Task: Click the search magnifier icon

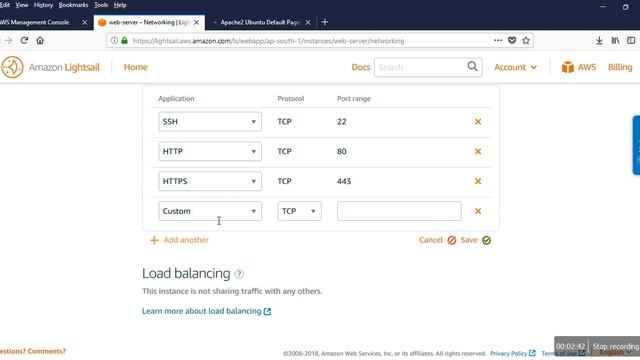Action: 472,67
